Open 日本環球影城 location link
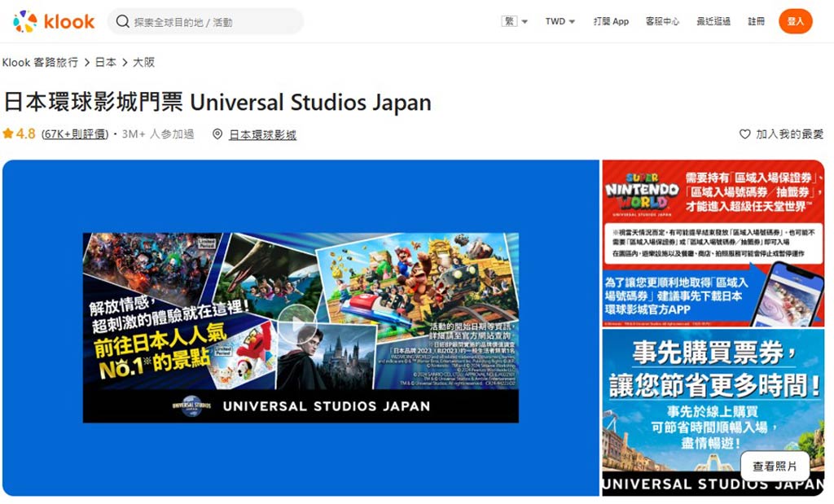 pos(262,134)
